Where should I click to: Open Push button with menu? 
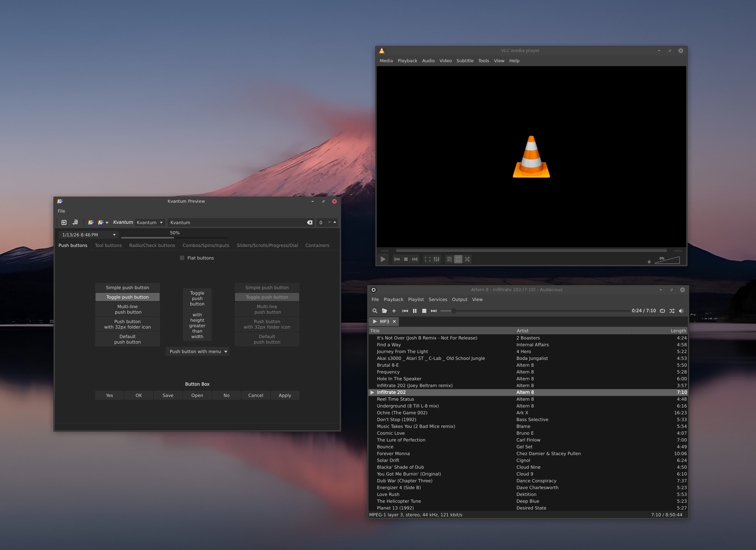(x=197, y=351)
